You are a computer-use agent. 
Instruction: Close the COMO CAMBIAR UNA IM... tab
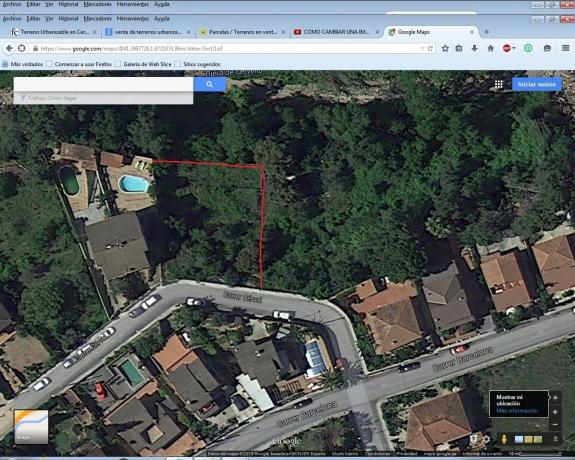coord(377,32)
